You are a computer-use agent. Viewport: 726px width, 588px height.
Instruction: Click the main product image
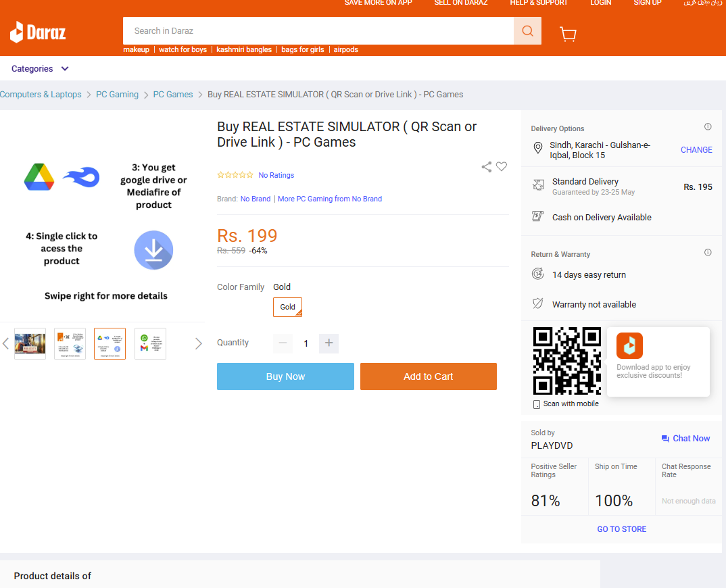(x=102, y=217)
